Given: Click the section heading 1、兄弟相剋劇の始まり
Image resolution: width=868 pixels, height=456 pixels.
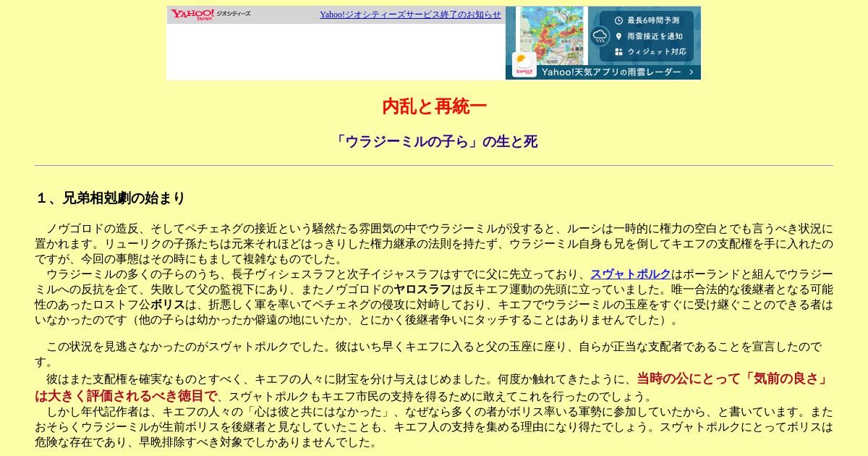Looking at the screenshot, I should pos(110,198).
